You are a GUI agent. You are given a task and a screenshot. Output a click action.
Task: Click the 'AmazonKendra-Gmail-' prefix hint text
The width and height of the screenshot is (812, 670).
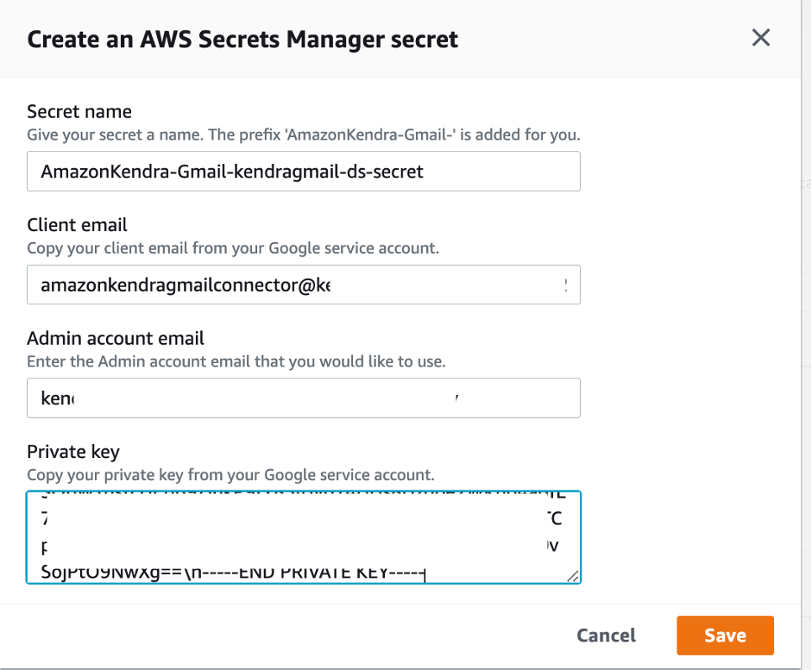click(303, 135)
